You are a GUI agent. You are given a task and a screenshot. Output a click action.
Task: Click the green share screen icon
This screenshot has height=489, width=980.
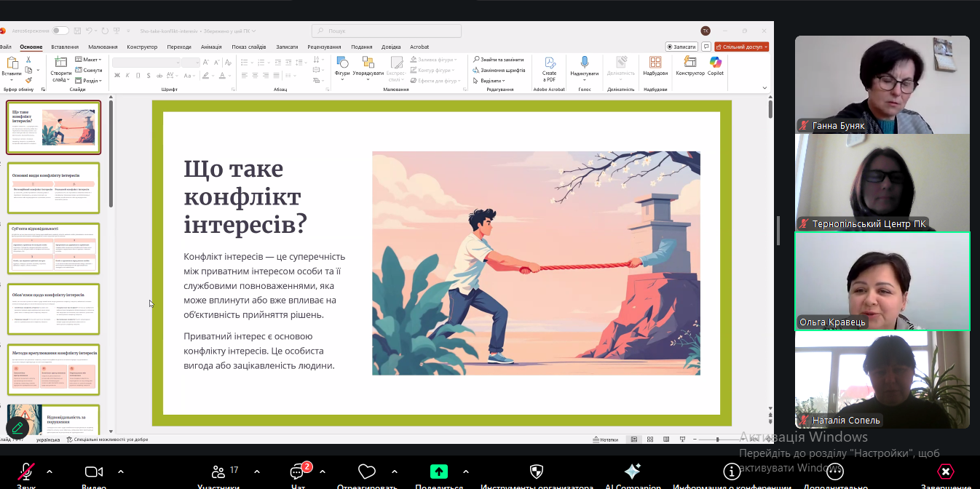(x=438, y=472)
